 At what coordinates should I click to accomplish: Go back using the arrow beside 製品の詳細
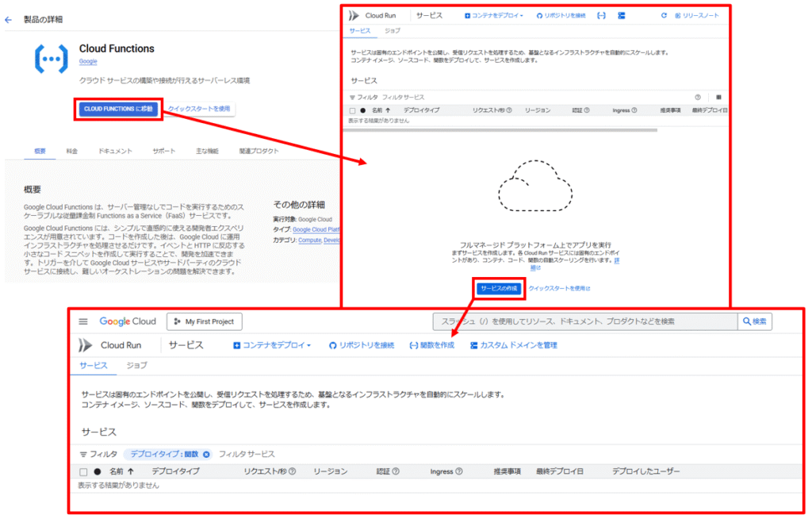(8, 20)
